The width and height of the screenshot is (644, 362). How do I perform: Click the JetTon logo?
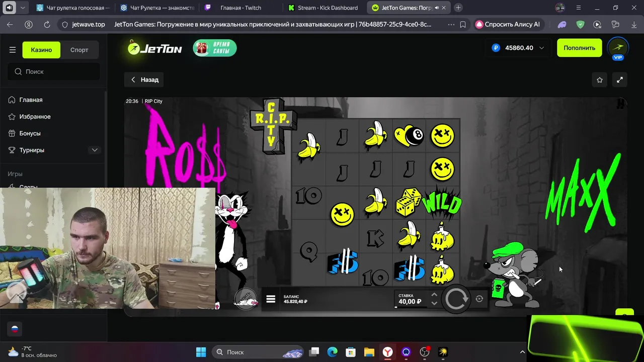[154, 48]
